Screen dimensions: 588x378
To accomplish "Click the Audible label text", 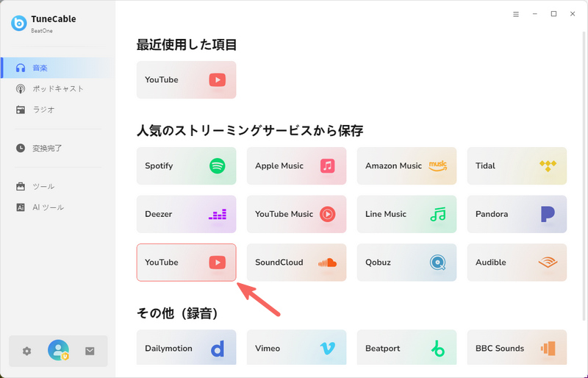I will click(490, 263).
